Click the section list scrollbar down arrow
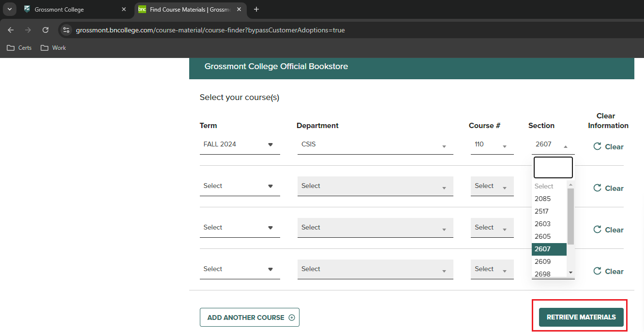 click(x=570, y=273)
